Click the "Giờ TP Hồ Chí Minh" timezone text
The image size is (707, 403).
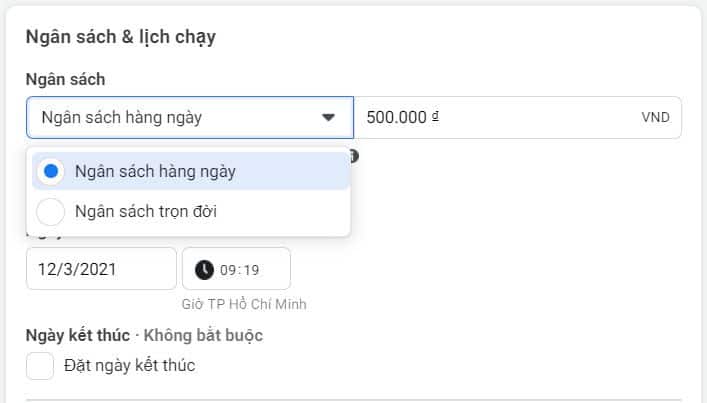pyautogui.click(x=244, y=303)
